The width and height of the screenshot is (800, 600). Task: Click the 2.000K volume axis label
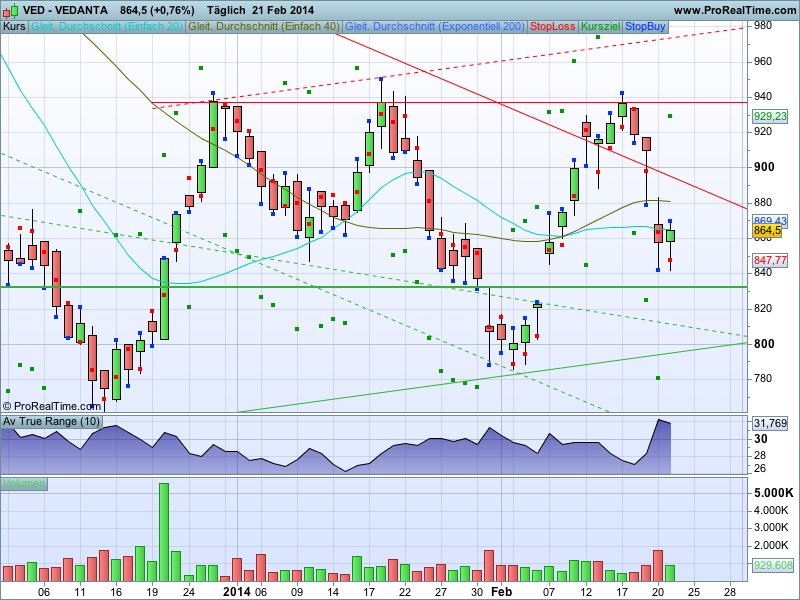771,545
